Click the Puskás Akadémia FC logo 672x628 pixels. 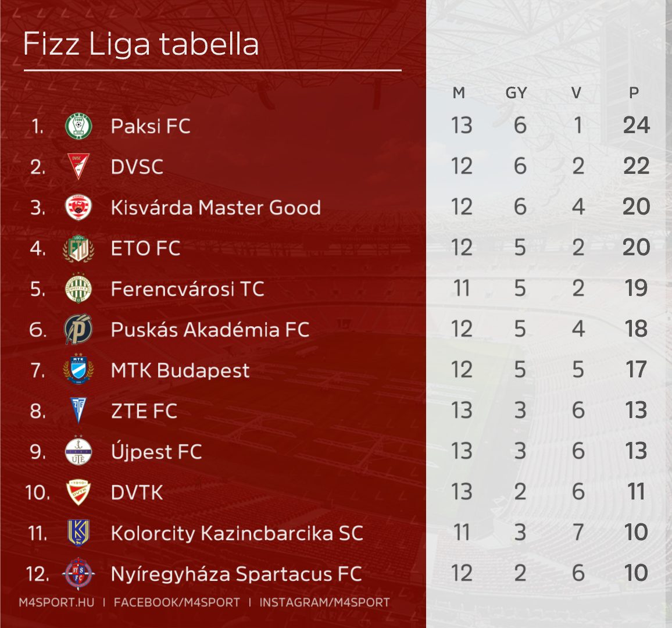click(78, 330)
